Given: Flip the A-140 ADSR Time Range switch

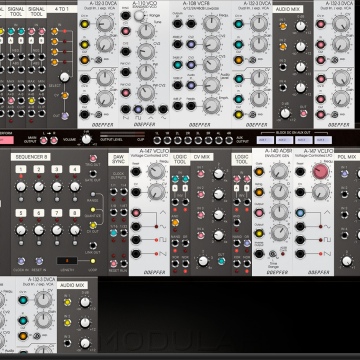Looking at the screenshot, I should 273,254.
